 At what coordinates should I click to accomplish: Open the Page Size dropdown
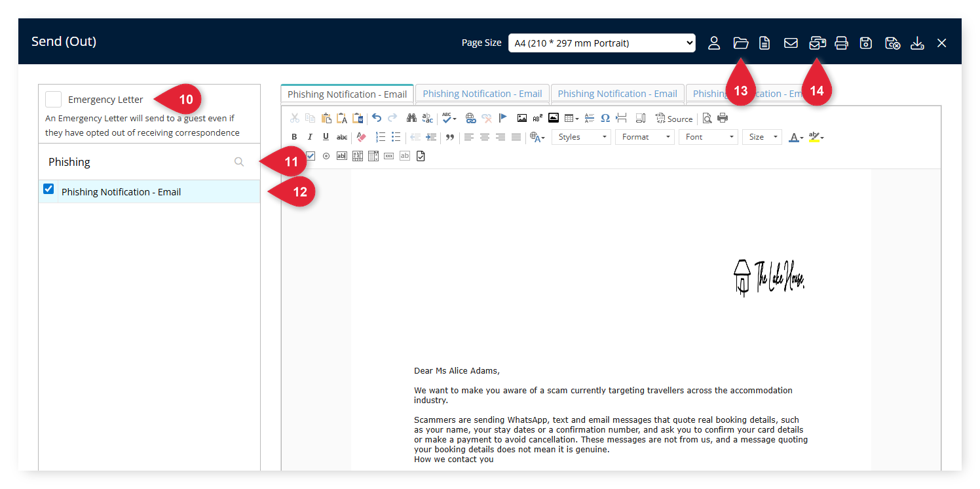(601, 43)
